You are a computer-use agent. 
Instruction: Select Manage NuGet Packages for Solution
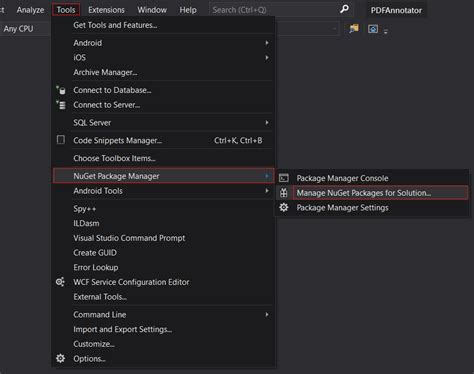pos(372,193)
